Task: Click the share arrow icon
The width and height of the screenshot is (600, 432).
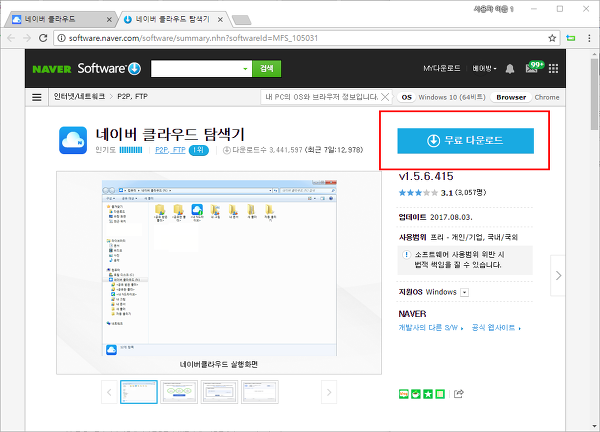Action: [459, 393]
